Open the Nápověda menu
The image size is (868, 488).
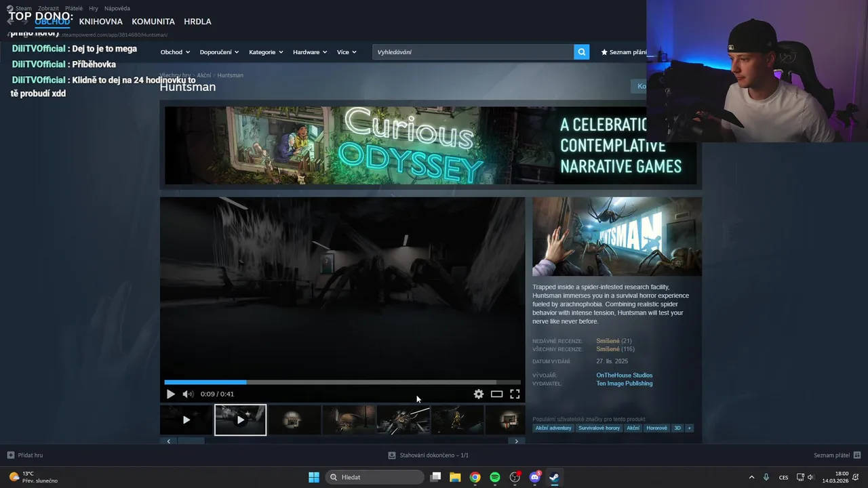point(117,8)
